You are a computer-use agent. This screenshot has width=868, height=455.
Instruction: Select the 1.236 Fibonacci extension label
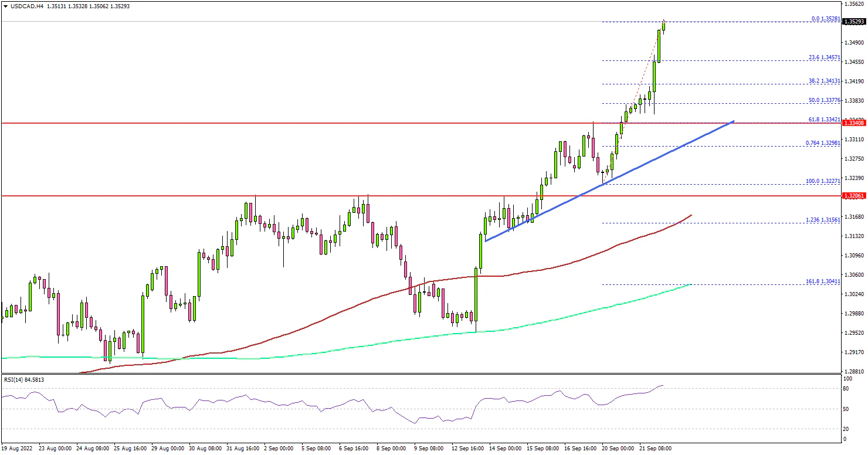point(824,219)
